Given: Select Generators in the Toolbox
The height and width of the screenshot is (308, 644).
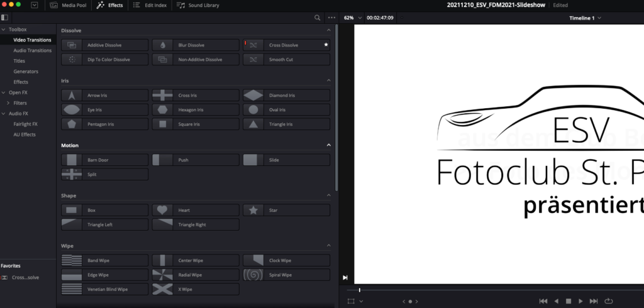Looking at the screenshot, I should (25, 72).
